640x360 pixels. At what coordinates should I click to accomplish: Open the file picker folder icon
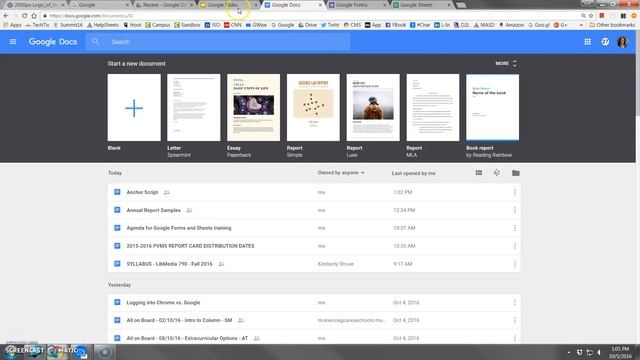point(516,173)
